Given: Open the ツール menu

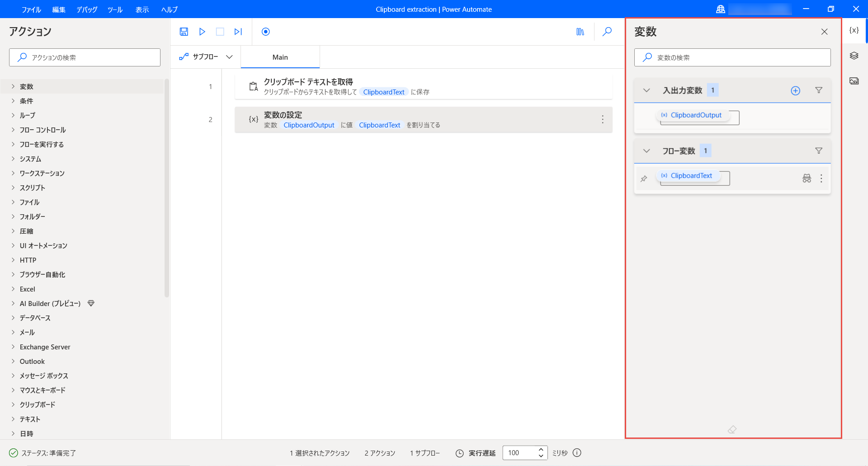Looking at the screenshot, I should click(115, 9).
